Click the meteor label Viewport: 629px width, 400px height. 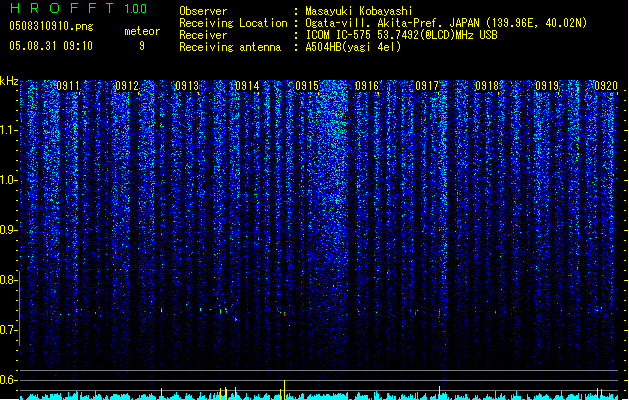coord(142,31)
